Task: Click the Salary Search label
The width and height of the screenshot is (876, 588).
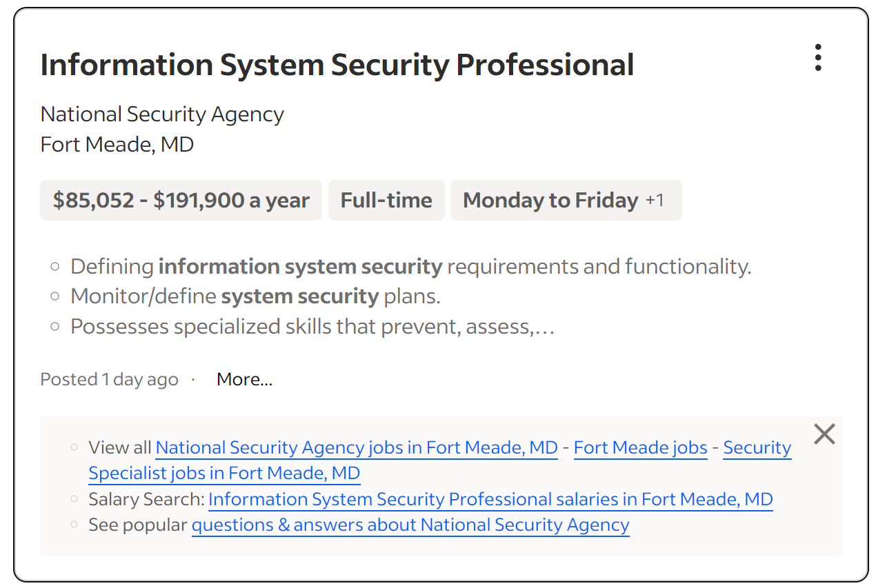Action: pyautogui.click(x=146, y=499)
